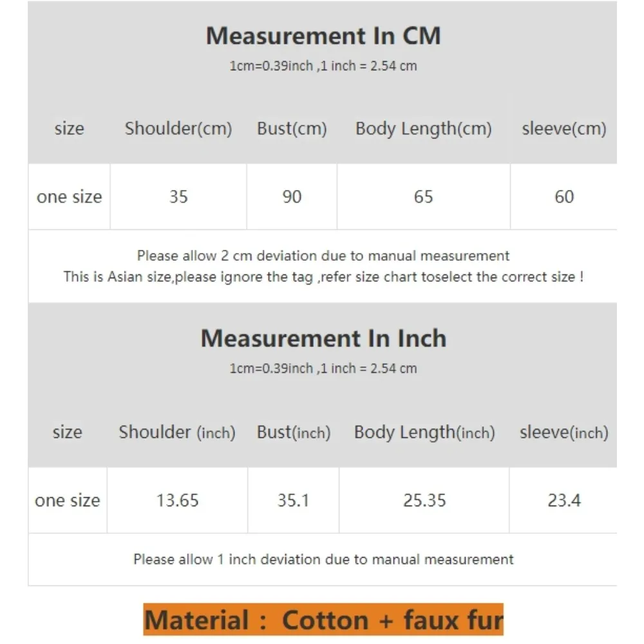Click the Bust(cm) column header
This screenshot has height=644, width=644.
click(292, 129)
